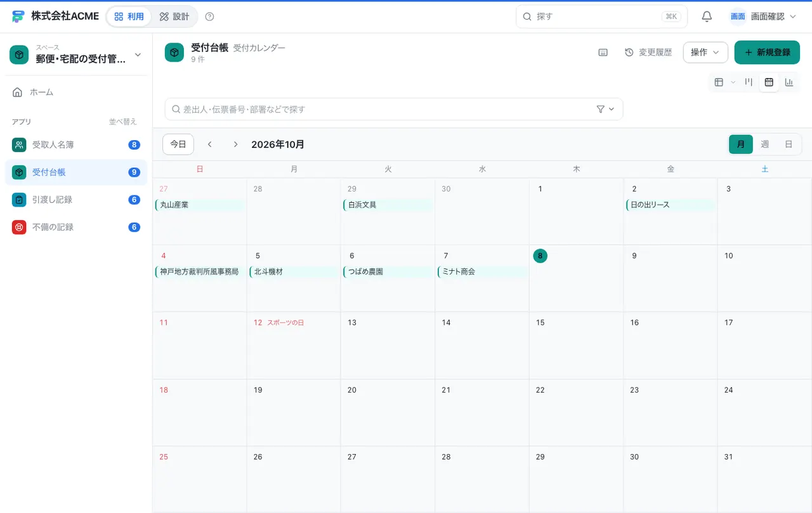Select the calendar view icon

click(769, 82)
